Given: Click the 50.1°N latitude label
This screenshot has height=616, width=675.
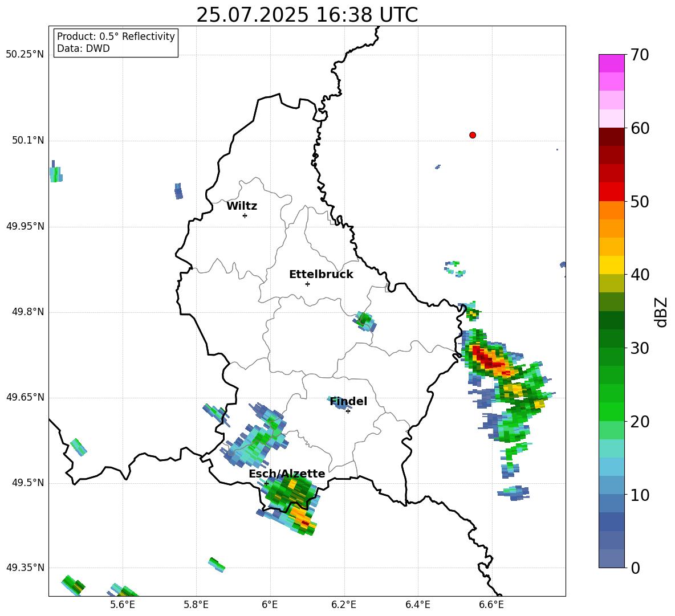Looking at the screenshot, I should (28, 141).
